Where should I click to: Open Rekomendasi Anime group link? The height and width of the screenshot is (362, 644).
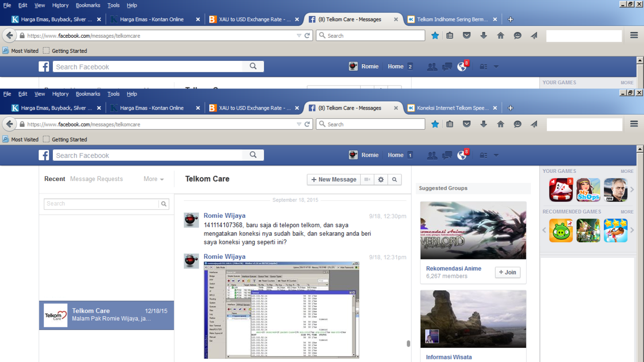[453, 268]
